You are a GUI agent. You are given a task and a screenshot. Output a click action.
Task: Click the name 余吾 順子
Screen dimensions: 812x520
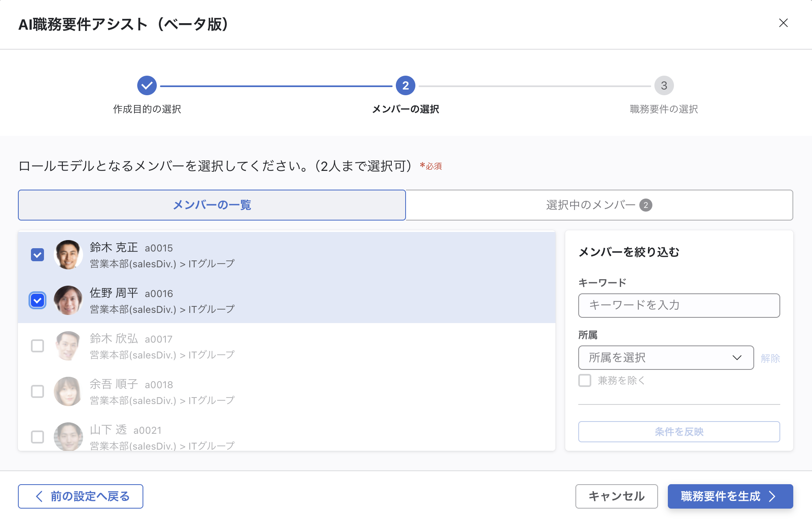pos(114,384)
